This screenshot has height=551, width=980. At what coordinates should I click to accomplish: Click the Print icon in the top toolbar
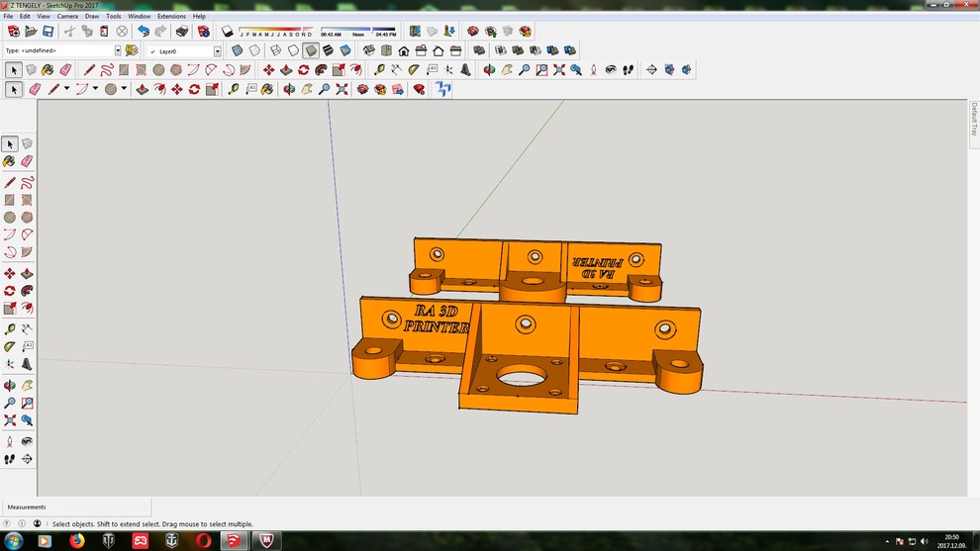(181, 32)
